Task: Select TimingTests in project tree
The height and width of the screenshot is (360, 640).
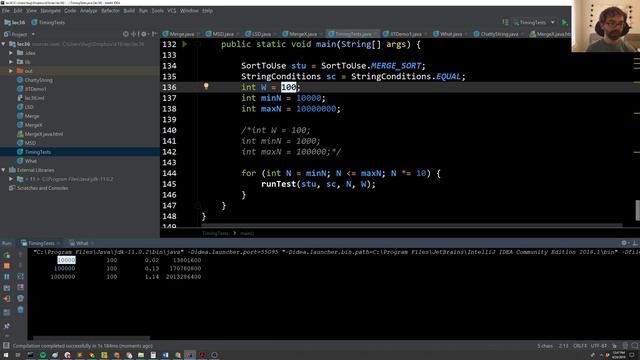Action: point(38,152)
